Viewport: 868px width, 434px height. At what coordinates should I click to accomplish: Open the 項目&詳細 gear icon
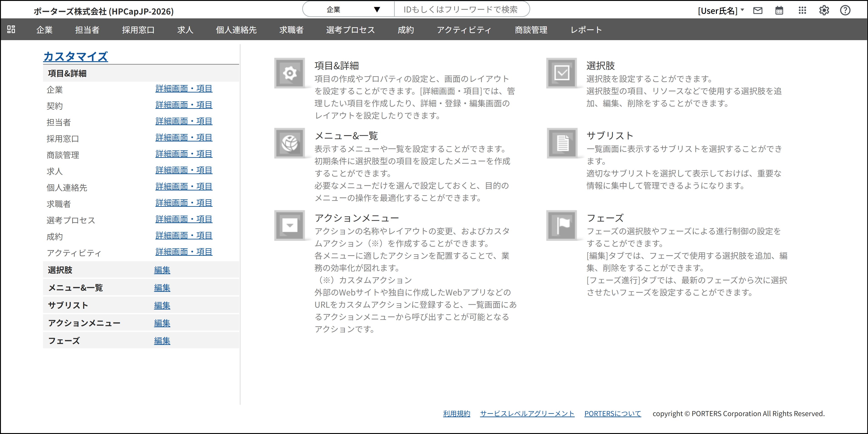click(x=290, y=73)
